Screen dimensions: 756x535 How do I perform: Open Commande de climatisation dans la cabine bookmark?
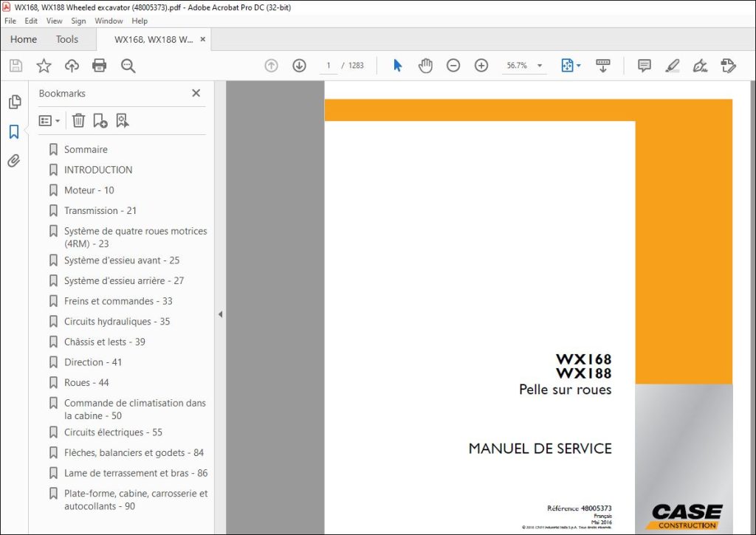[135, 410]
